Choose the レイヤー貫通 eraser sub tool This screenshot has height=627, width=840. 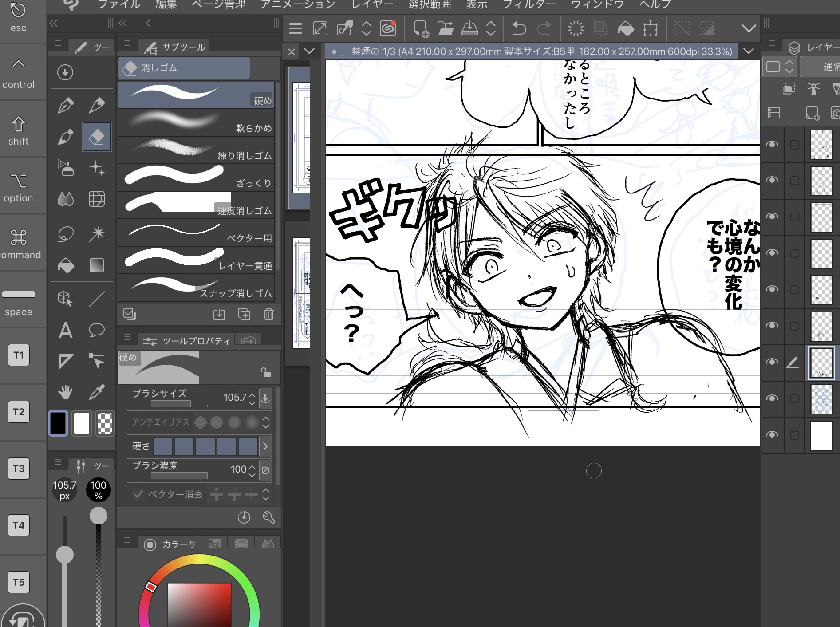pyautogui.click(x=196, y=260)
